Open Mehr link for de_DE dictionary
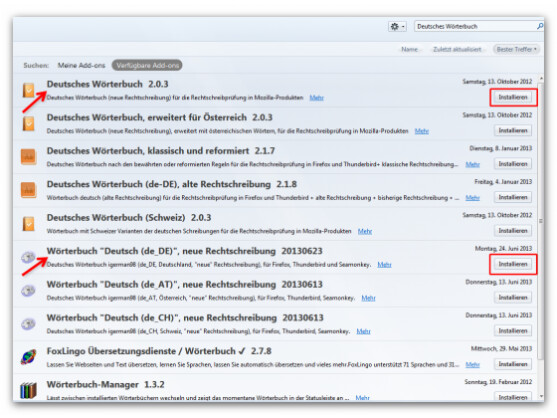This screenshot has width=557, height=418. pyautogui.click(x=384, y=265)
